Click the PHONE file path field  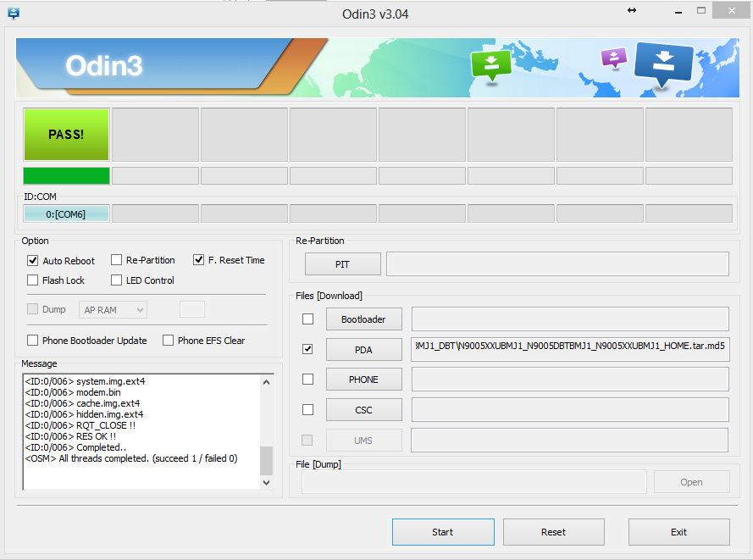(570, 380)
